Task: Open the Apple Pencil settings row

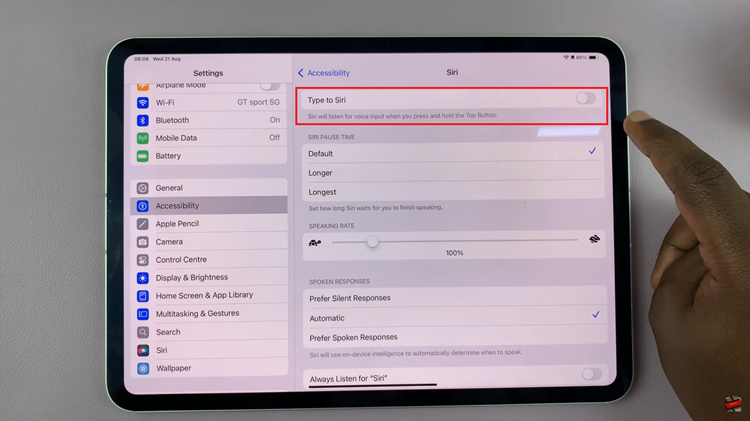Action: click(209, 223)
